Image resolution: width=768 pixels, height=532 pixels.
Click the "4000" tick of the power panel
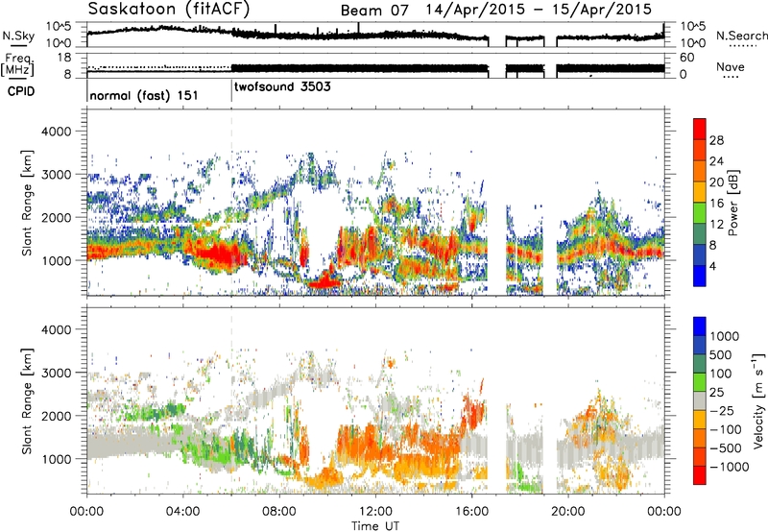57,132
